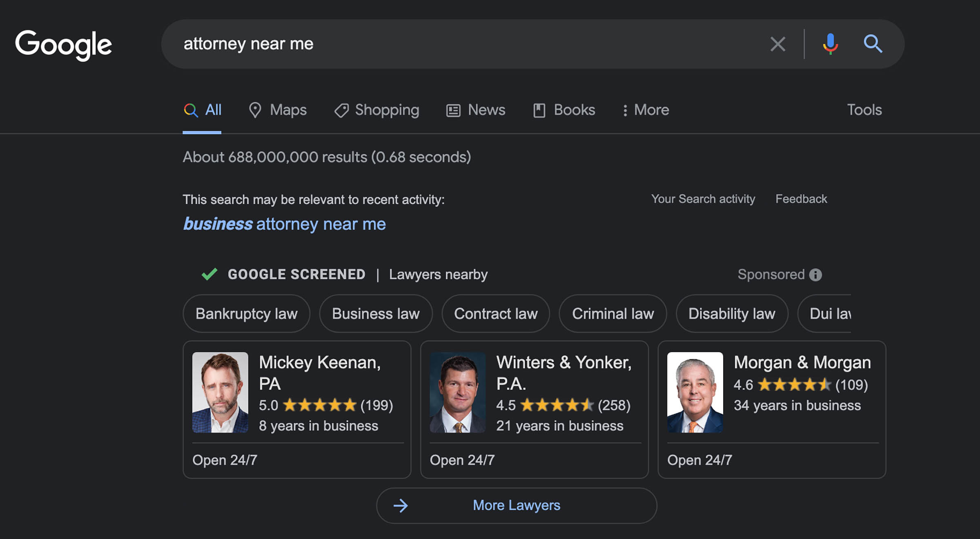Click '21 years in business' text
Screen dimensions: 980x539
tap(560, 426)
